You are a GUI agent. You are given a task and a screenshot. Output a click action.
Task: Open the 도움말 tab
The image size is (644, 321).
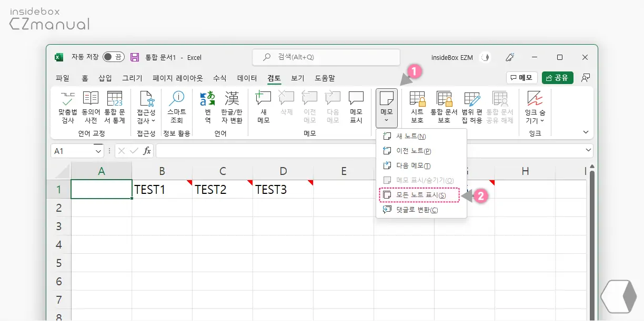(x=325, y=78)
